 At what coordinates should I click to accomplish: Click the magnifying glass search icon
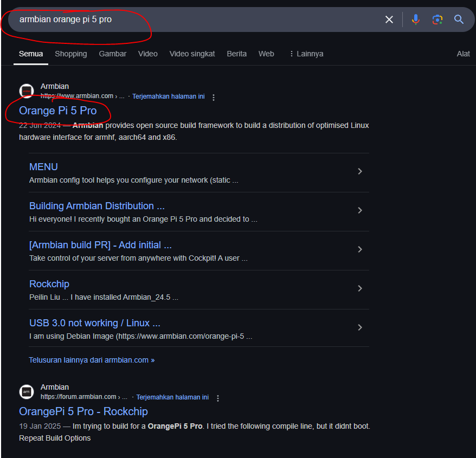tap(459, 20)
